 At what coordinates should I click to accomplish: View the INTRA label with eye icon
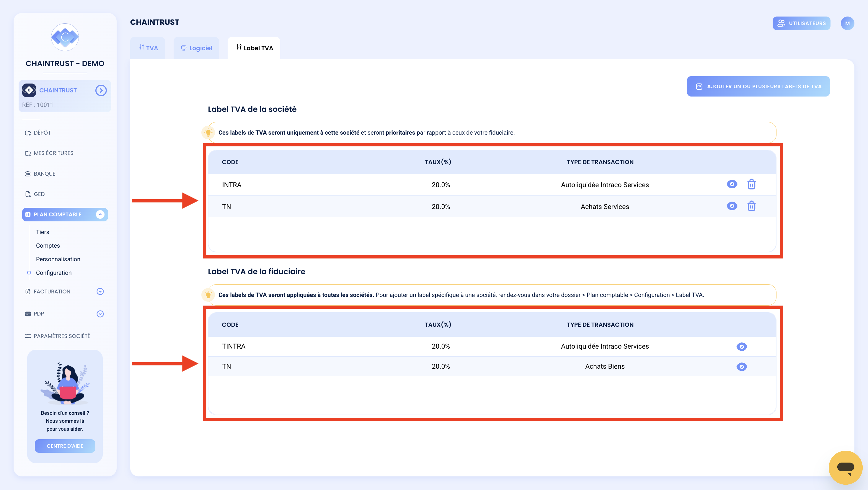(732, 184)
